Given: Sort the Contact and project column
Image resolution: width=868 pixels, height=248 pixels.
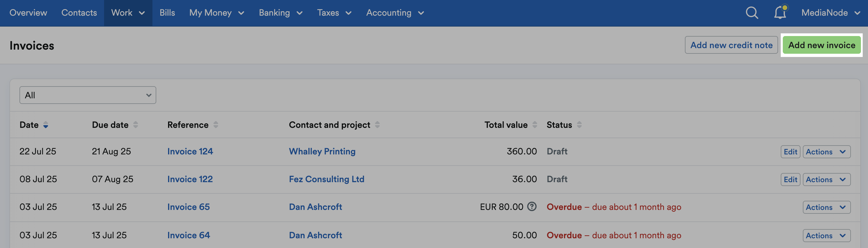Looking at the screenshot, I should click(x=378, y=125).
